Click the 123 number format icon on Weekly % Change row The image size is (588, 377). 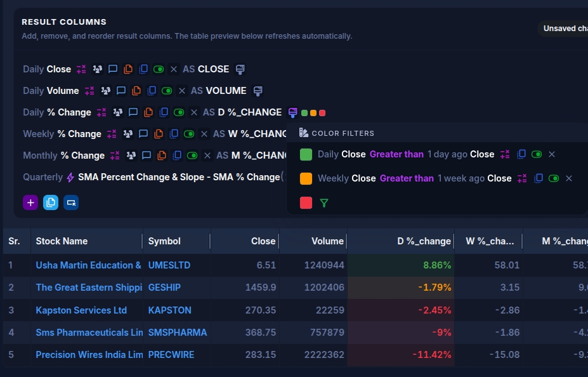pos(128,134)
